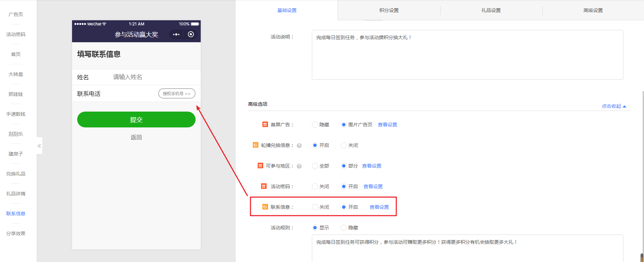The height and width of the screenshot is (262, 644).
Task: Open 兑换礼品 in the left sidebar
Action: coord(16,174)
